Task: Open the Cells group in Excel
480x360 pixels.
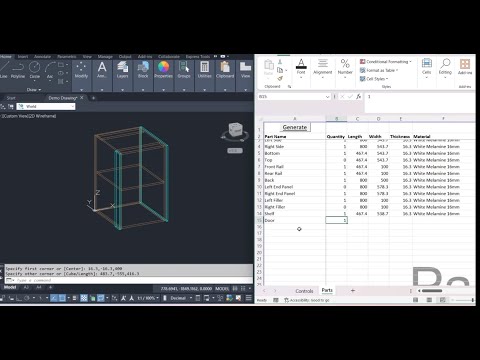Action: (x=427, y=68)
